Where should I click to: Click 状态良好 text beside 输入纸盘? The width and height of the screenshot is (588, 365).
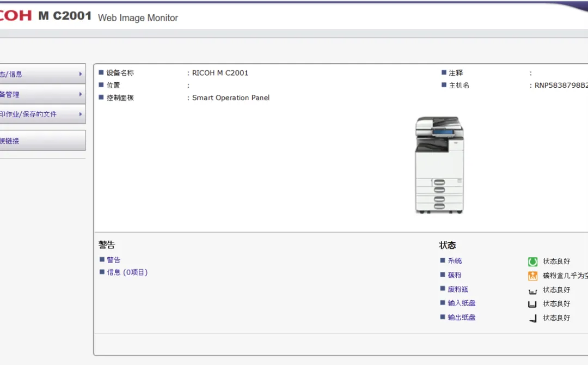[x=556, y=303]
